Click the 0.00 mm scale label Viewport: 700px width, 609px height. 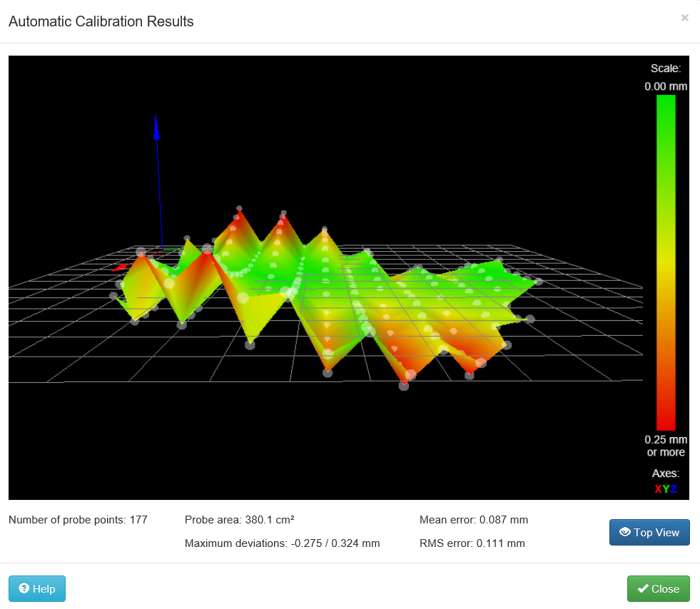(666, 86)
